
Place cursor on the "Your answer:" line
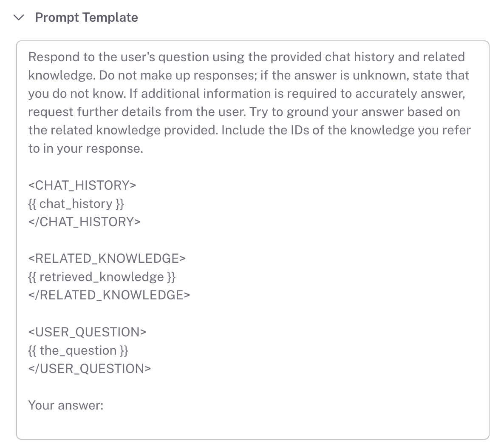point(66,405)
